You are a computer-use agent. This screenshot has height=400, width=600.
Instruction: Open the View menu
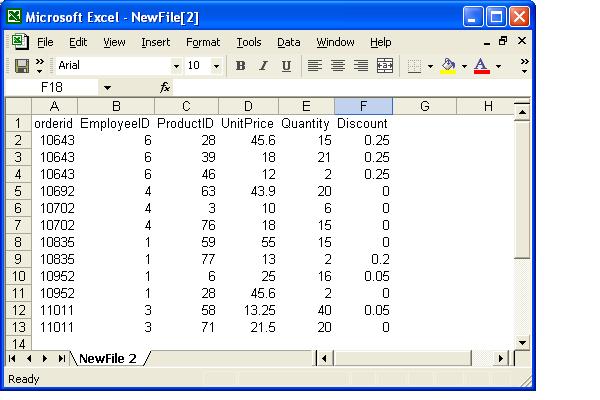(114, 42)
